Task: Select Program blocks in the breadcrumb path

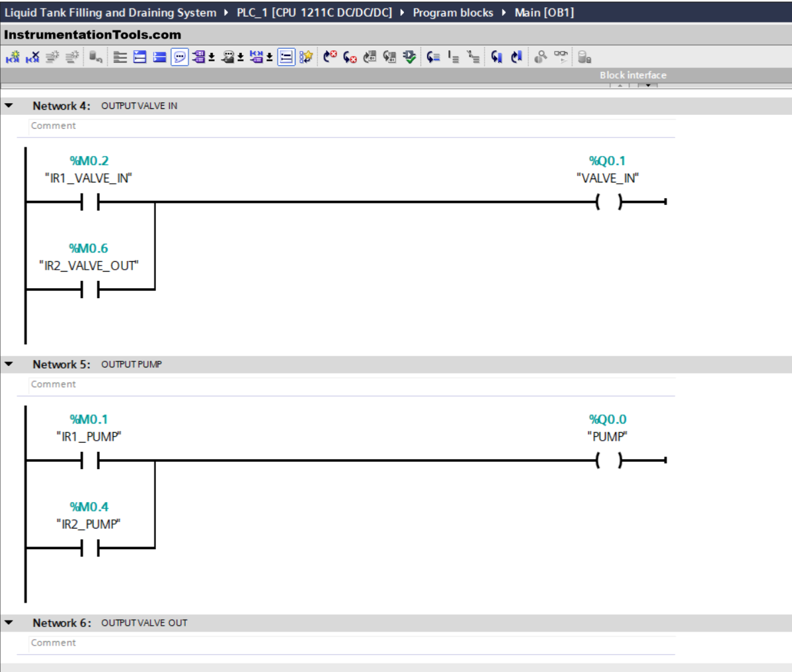Action: click(x=453, y=13)
